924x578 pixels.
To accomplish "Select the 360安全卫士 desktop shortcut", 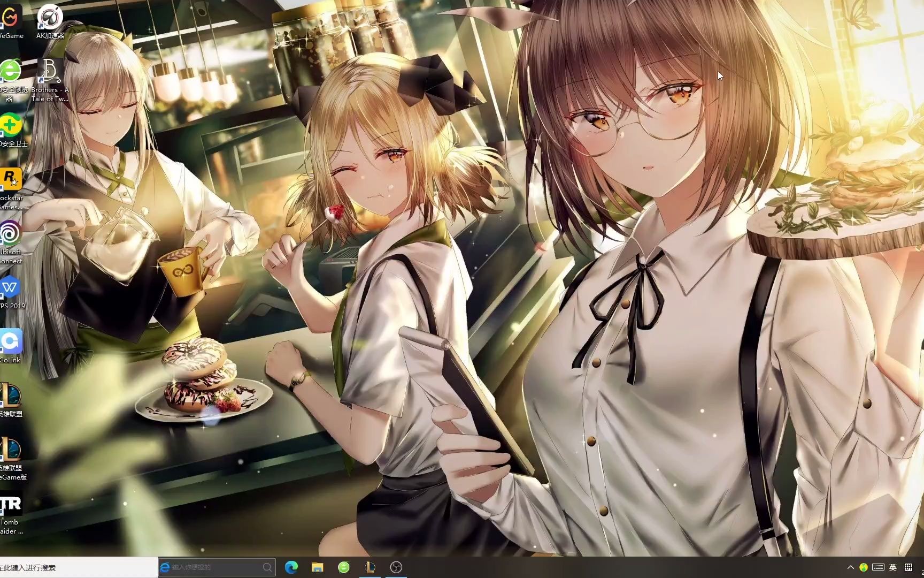I will [11, 131].
